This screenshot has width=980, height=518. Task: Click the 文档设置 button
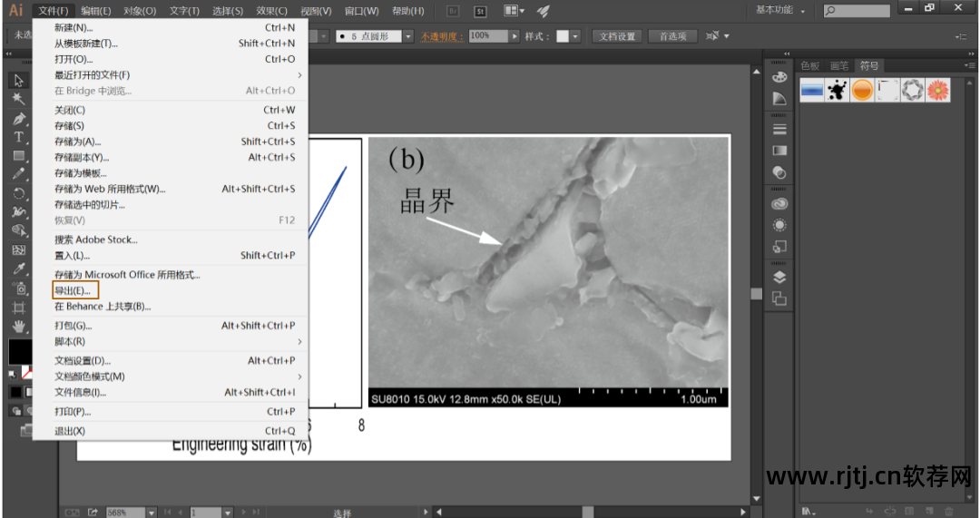pos(617,36)
